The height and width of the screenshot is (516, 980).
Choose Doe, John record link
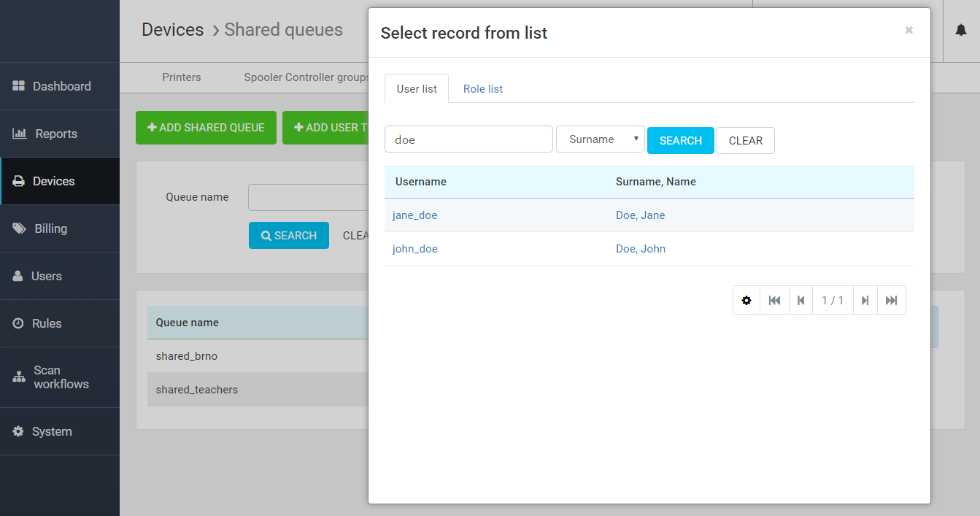(x=640, y=249)
